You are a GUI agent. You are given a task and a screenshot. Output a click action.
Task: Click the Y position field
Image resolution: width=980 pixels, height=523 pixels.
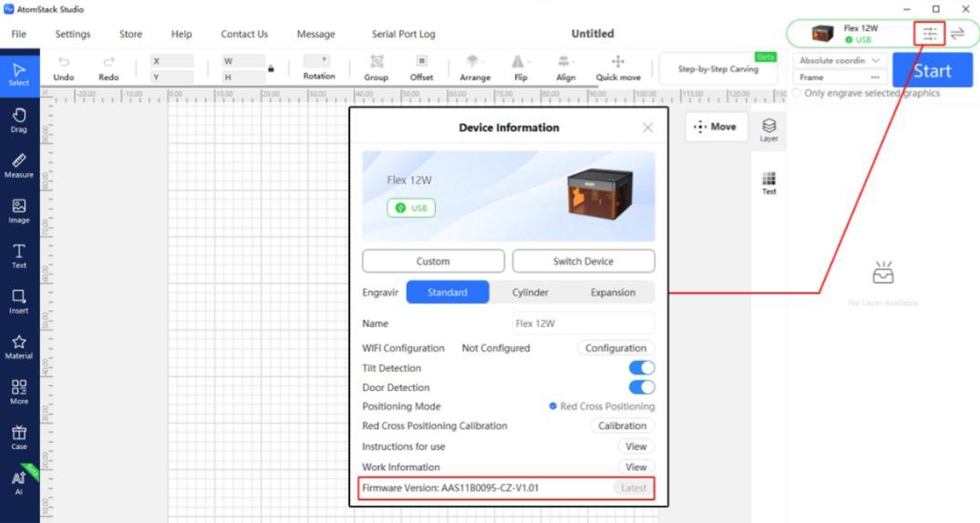[172, 77]
